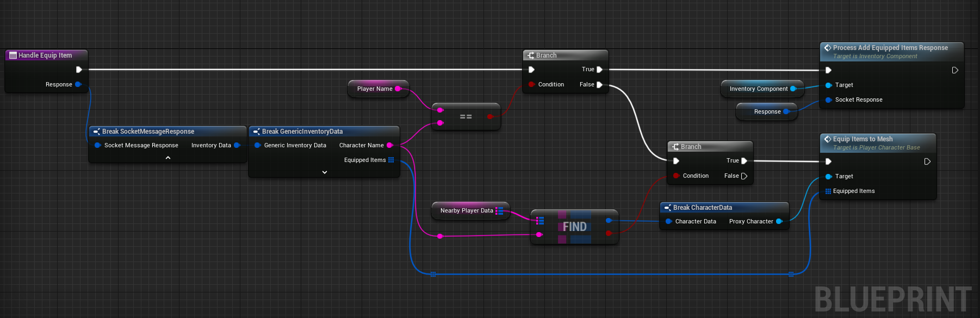Click the second Branch False output pin
980x318 pixels.
click(x=744, y=176)
